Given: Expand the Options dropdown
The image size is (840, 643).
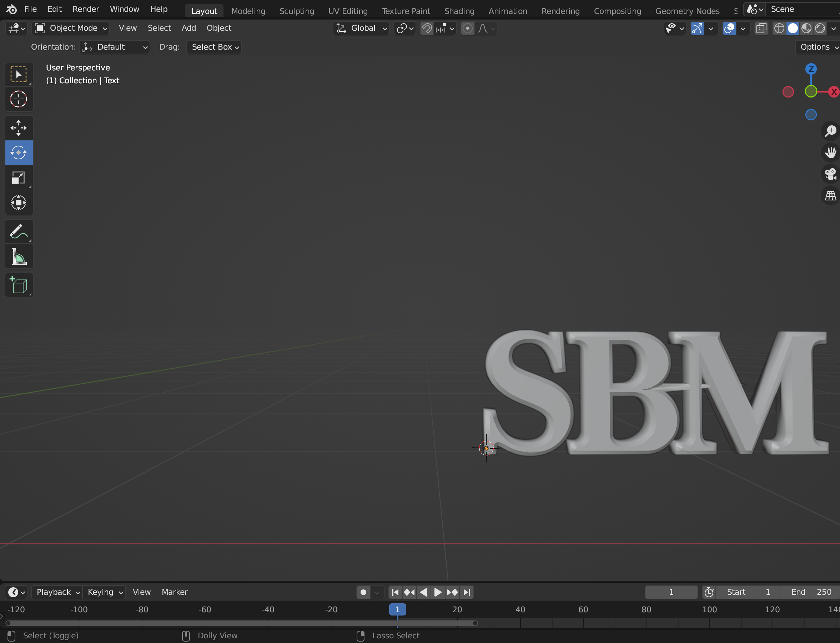Looking at the screenshot, I should pyautogui.click(x=818, y=47).
